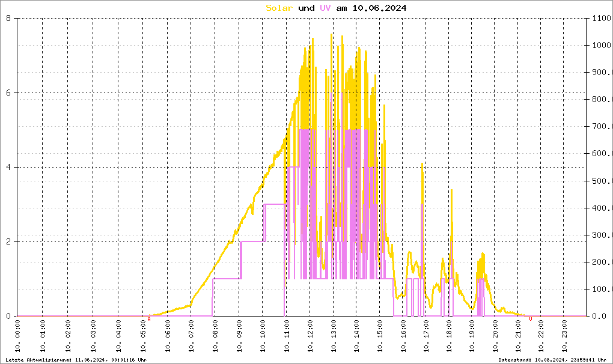The height and width of the screenshot is (364, 613).
Task: Click the time label '10. 08:00'
Action: click(215, 336)
